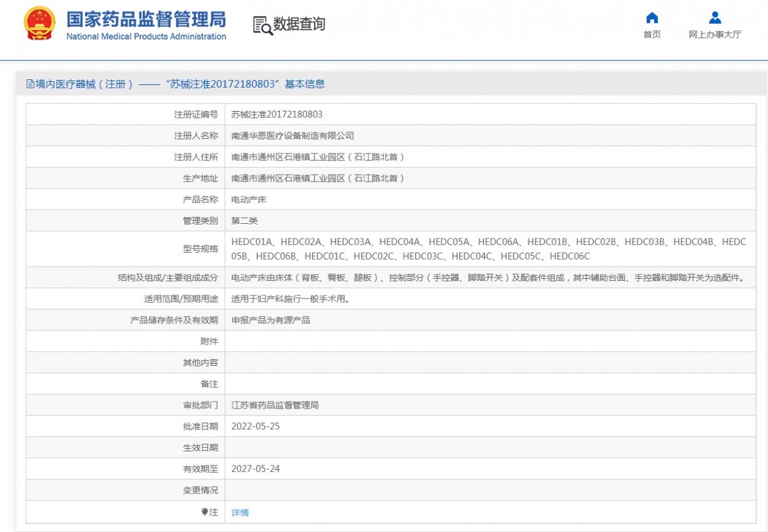This screenshot has width=768, height=532.
Task: Open the 首页 navigation label
Action: [652, 35]
